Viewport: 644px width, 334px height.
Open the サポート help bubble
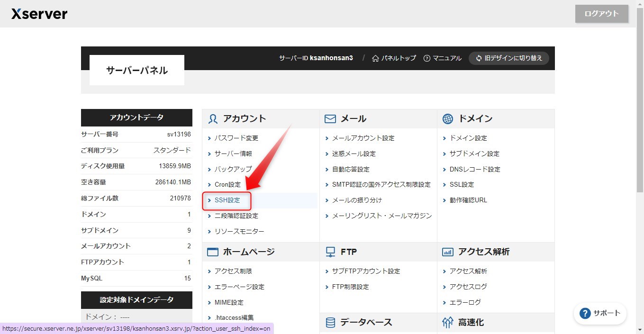[x=600, y=313]
